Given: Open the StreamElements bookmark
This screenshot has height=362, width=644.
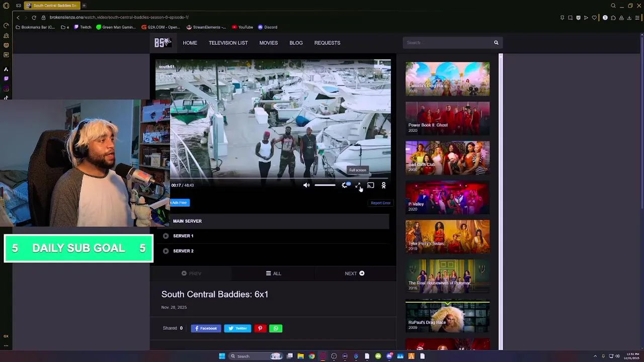Looking at the screenshot, I should tap(206, 27).
